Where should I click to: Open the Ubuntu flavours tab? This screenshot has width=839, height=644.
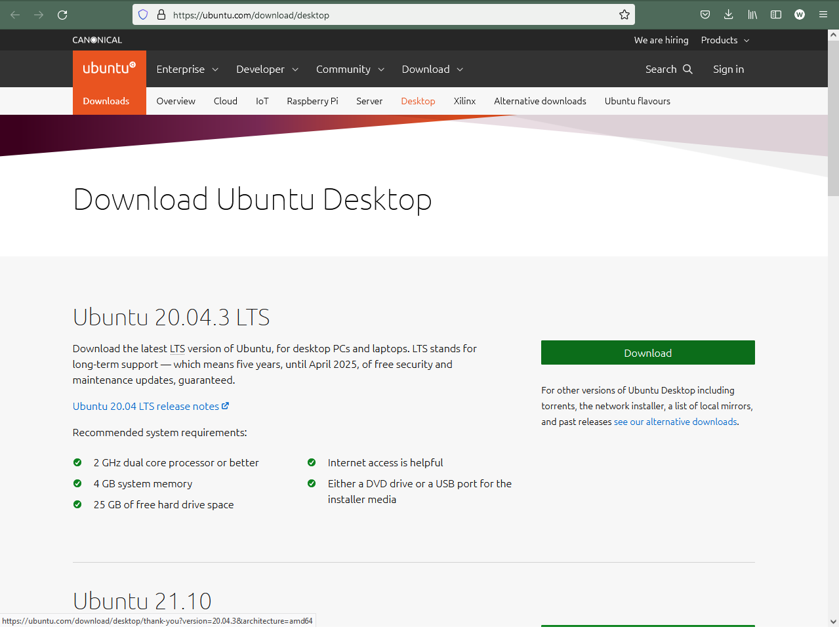point(638,101)
